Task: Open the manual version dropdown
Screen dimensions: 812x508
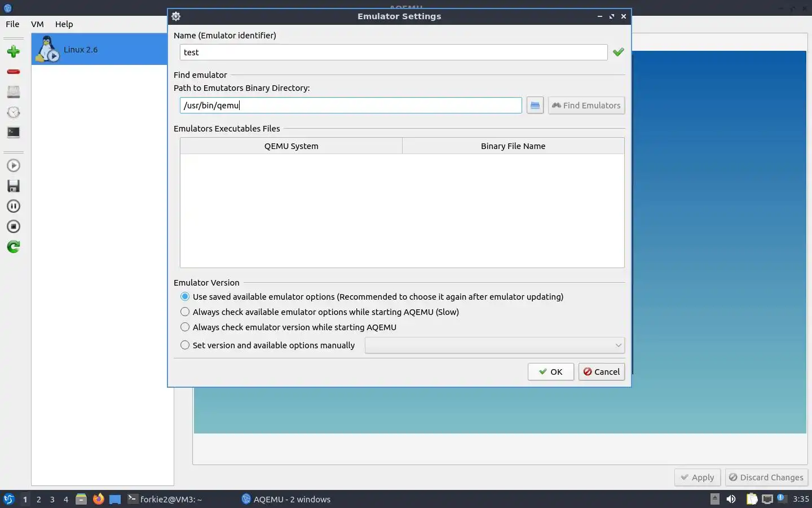Action: point(495,345)
